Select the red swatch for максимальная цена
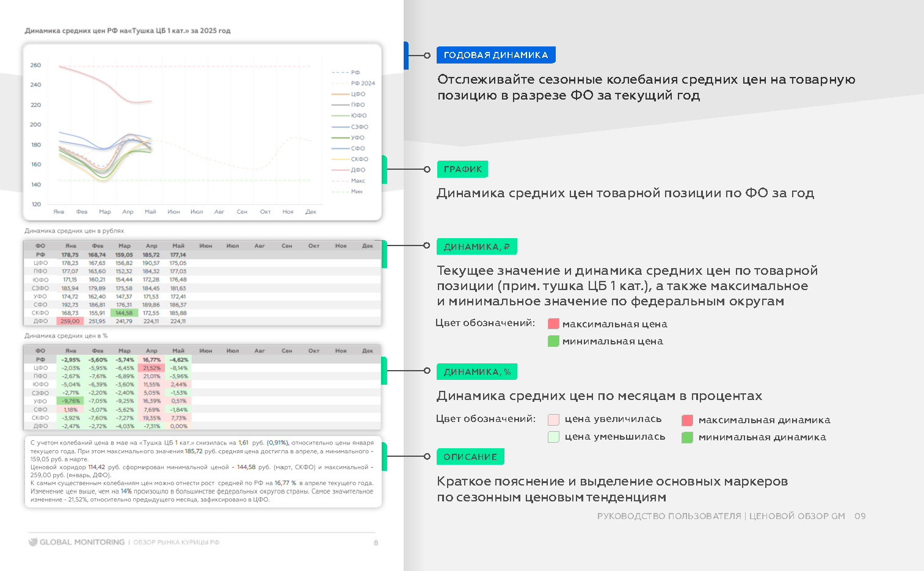This screenshot has height=571, width=924. pyautogui.click(x=553, y=324)
